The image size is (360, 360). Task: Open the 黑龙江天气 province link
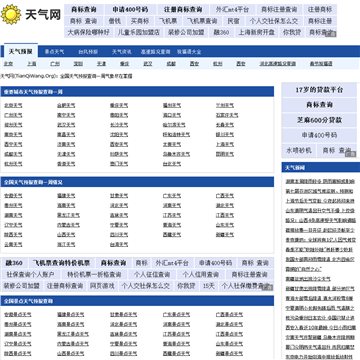68,215
